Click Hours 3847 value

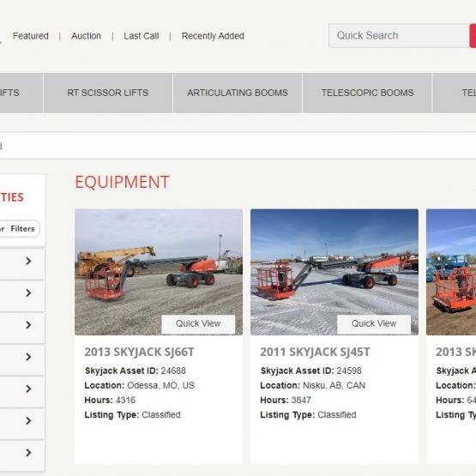click(301, 401)
